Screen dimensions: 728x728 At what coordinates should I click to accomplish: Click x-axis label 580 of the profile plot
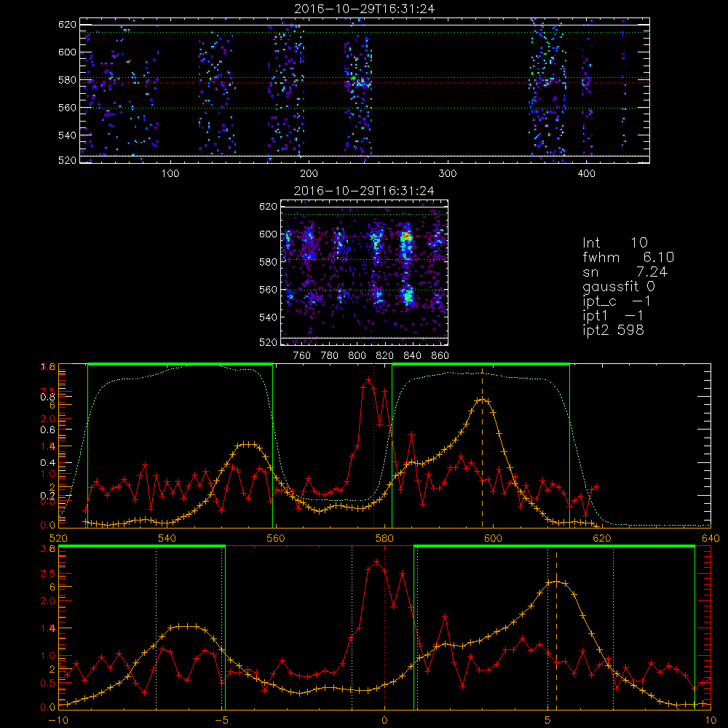click(384, 539)
